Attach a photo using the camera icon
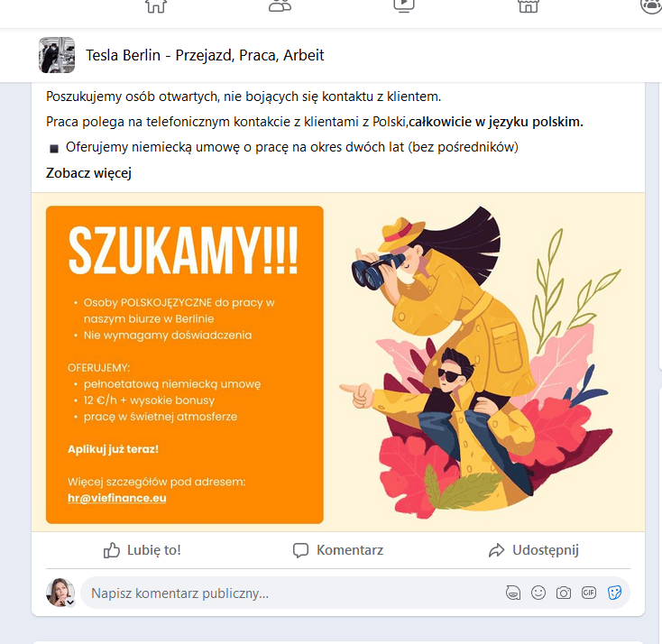This screenshot has width=662, height=644. pyautogui.click(x=564, y=593)
